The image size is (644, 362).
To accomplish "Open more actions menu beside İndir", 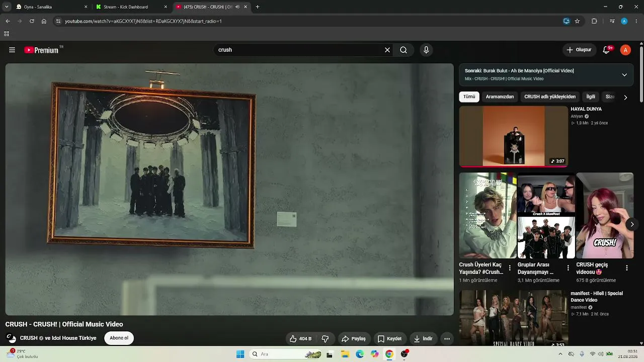I will tap(447, 338).
